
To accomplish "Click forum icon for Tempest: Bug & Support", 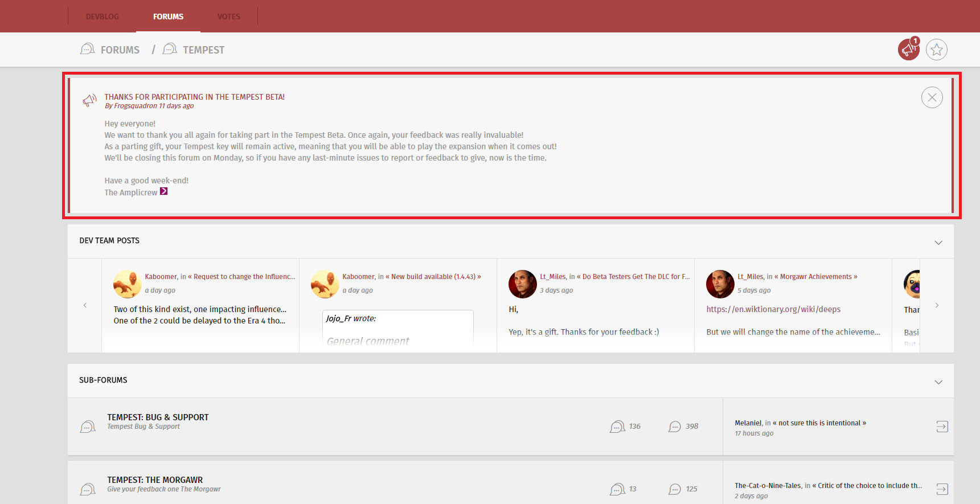I will pyautogui.click(x=88, y=427).
